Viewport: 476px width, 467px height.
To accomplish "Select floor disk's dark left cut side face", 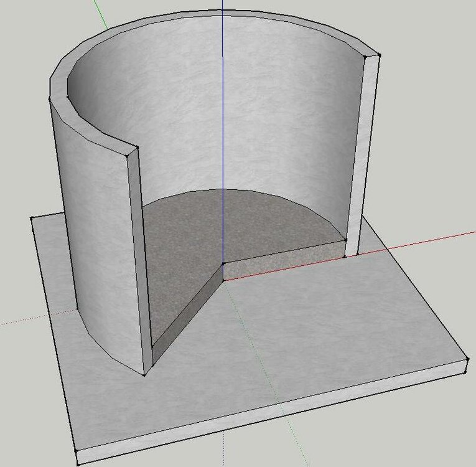I will click(x=187, y=314).
